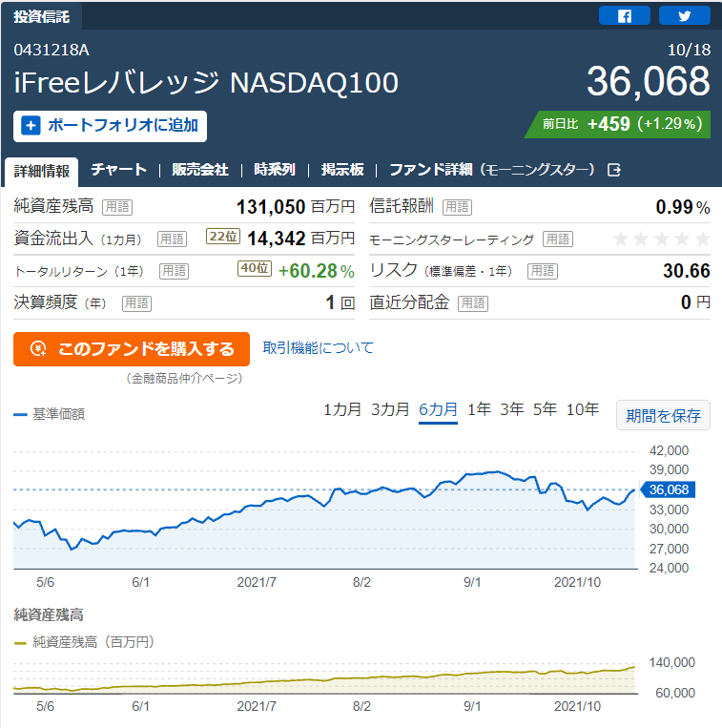Image resolution: width=722 pixels, height=728 pixels.
Task: Set chart period to 1カ月
Action: pos(342,409)
